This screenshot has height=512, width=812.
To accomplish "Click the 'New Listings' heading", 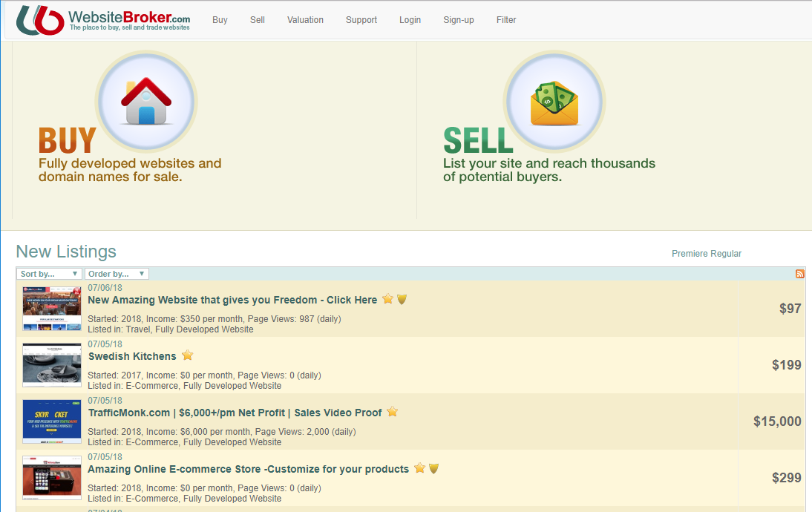I will 66,252.
